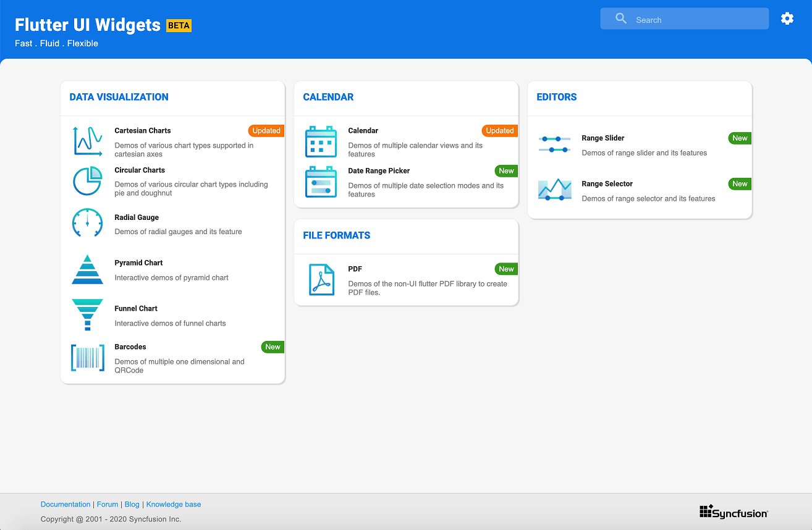Click the Range Slider icon

point(554,145)
